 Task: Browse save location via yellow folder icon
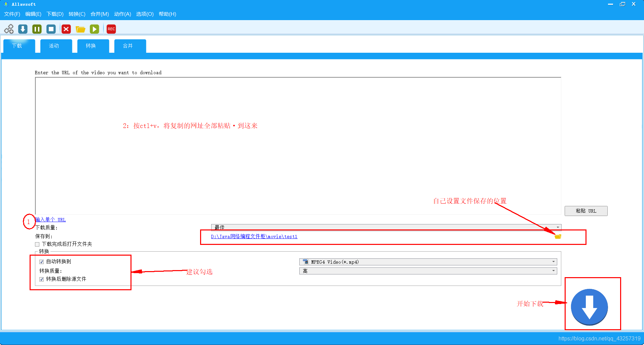point(558,236)
